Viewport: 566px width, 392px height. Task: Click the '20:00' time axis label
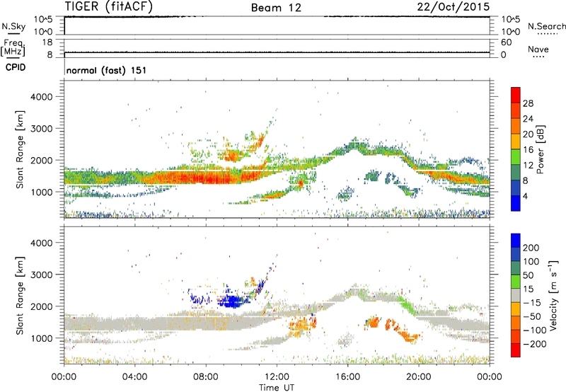pyautogui.click(x=419, y=377)
